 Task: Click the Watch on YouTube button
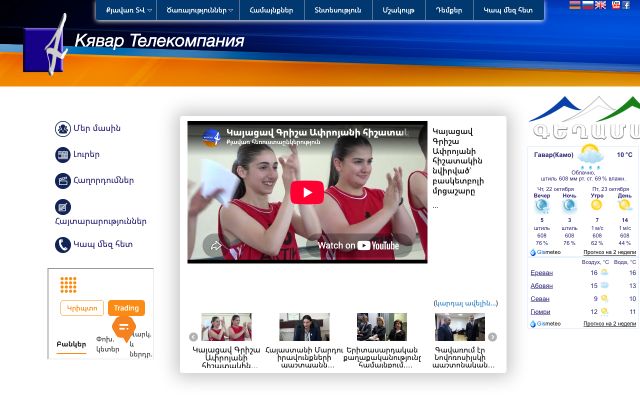click(x=358, y=245)
